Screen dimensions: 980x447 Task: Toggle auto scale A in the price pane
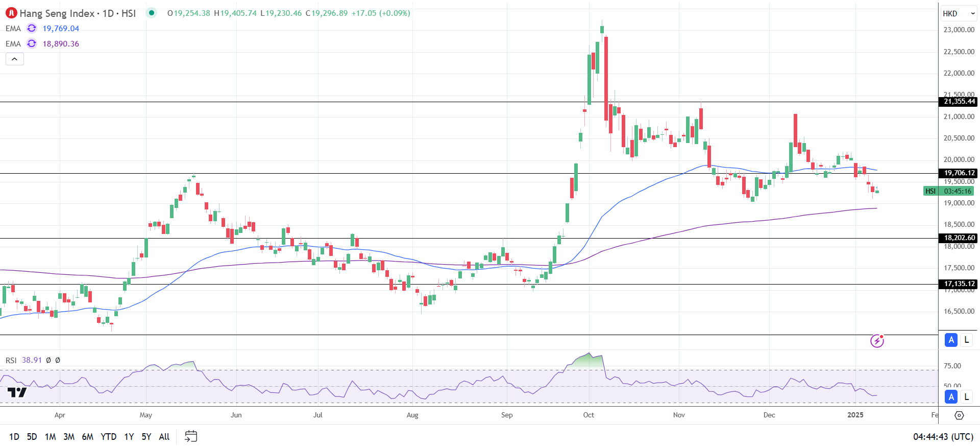(x=951, y=340)
